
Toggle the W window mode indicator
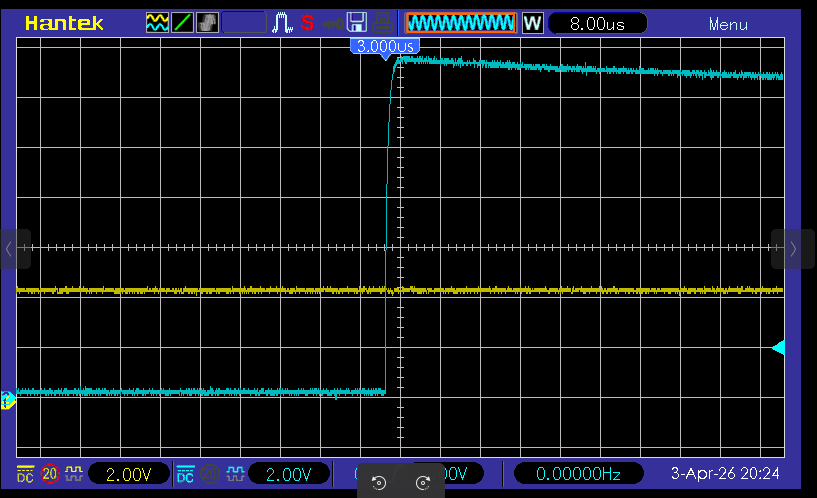click(532, 23)
